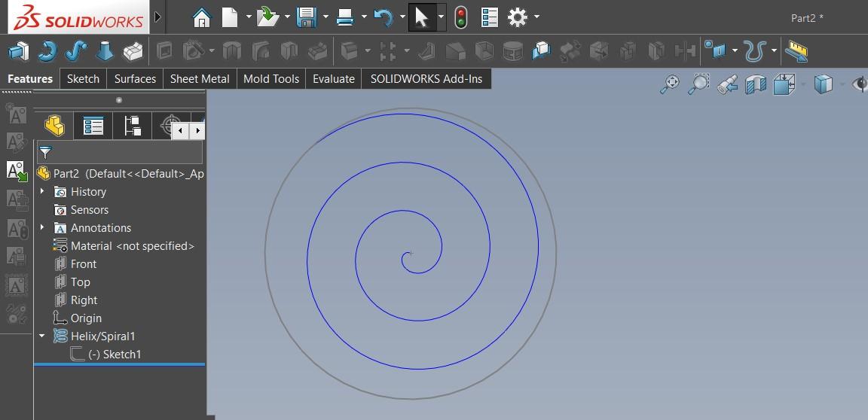Switch to the Mold Tools tab
This screenshot has width=868, height=420.
tap(271, 79)
